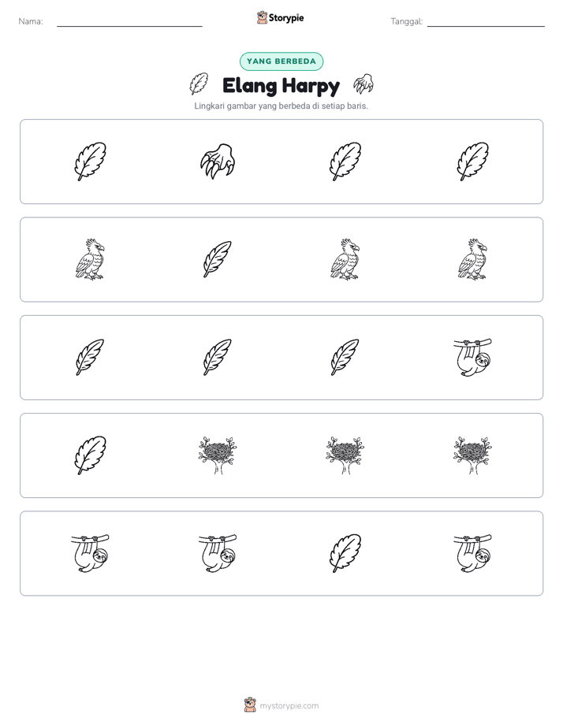Click the YANG BERBEDA green badge
Viewport: 563px width, 728px height.
(x=281, y=61)
